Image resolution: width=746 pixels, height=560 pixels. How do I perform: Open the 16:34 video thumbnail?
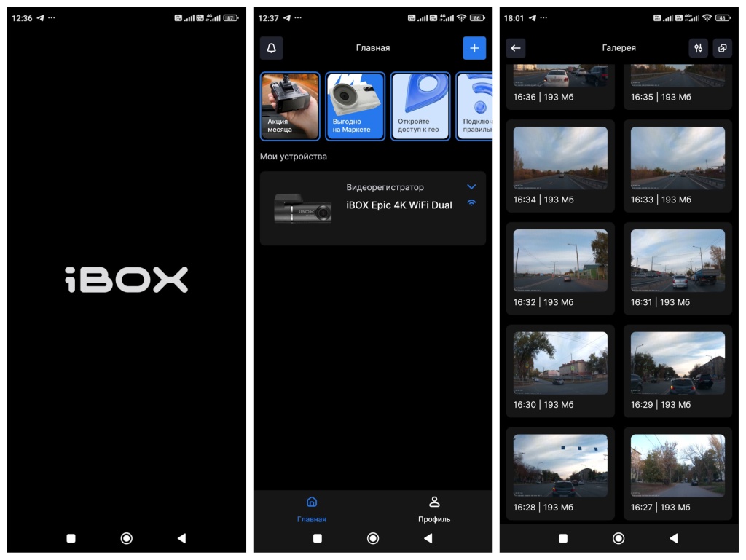click(559, 159)
